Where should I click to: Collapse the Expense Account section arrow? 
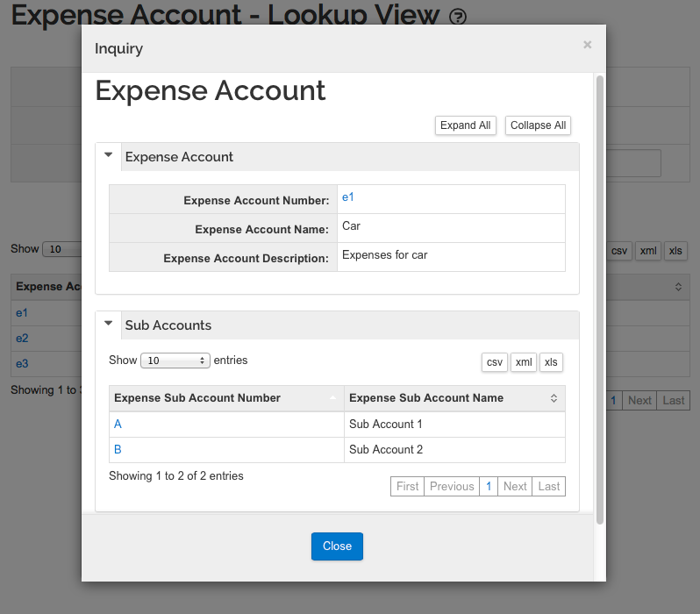[x=108, y=155]
